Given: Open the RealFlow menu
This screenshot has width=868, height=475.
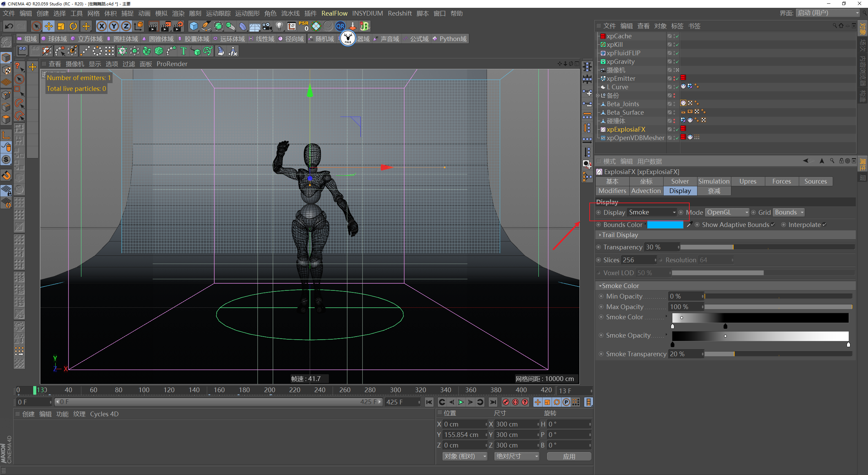Looking at the screenshot, I should [x=334, y=13].
